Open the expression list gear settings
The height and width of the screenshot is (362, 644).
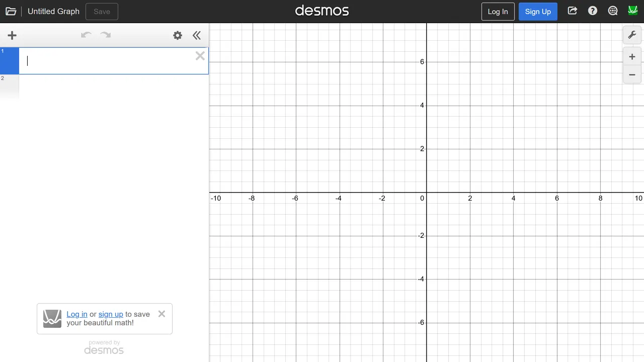pos(178,35)
